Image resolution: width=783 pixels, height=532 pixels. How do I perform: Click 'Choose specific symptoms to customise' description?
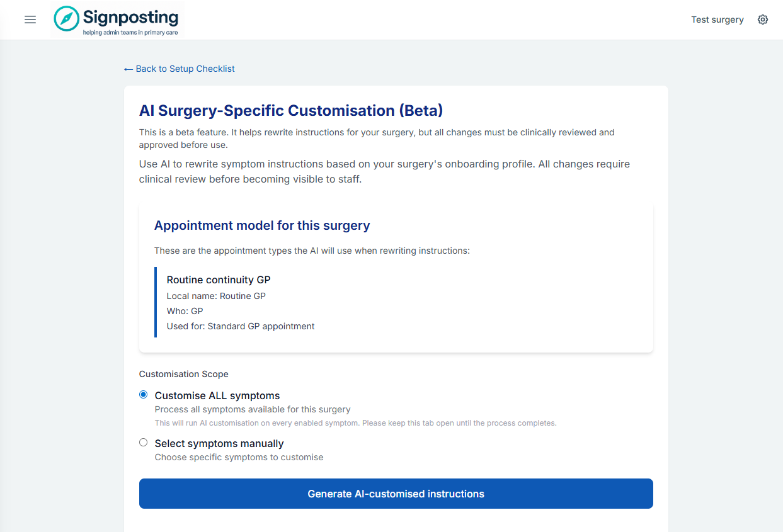239,457
